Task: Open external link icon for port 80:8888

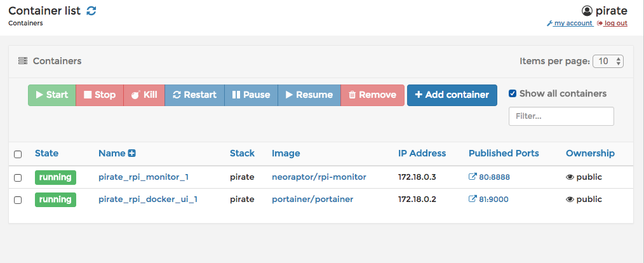Action: [x=473, y=177]
